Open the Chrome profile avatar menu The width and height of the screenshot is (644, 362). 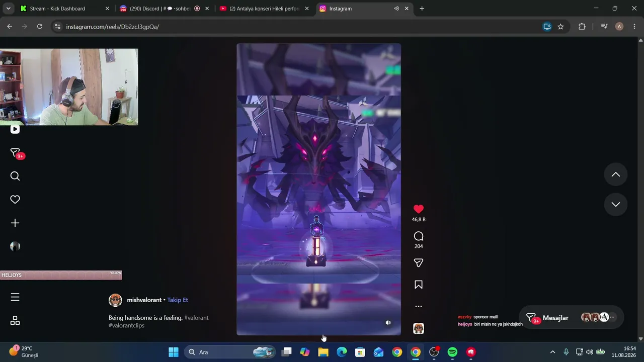tap(619, 27)
